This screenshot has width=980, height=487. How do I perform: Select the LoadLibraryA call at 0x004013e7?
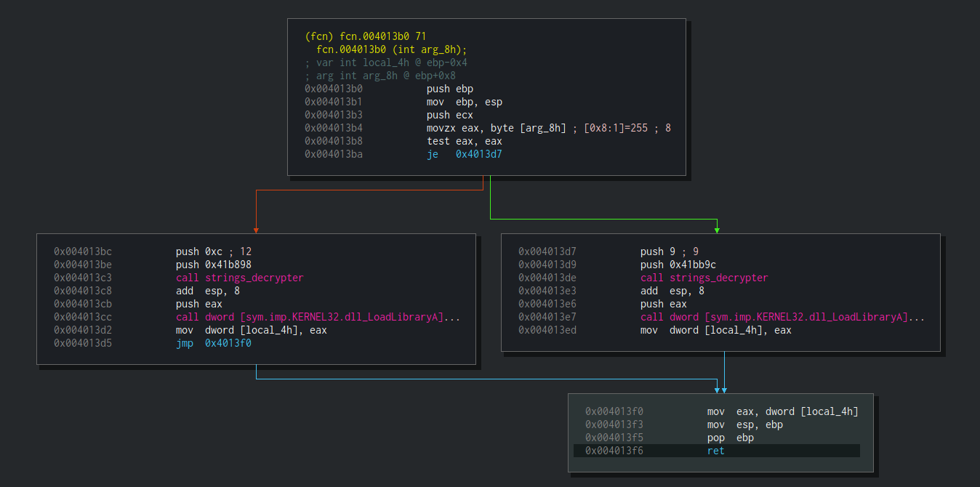[x=782, y=317]
